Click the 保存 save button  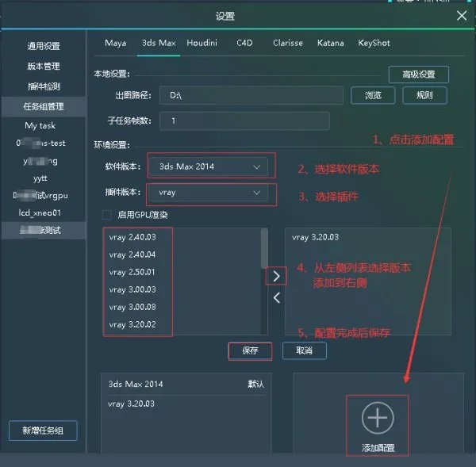coord(250,350)
